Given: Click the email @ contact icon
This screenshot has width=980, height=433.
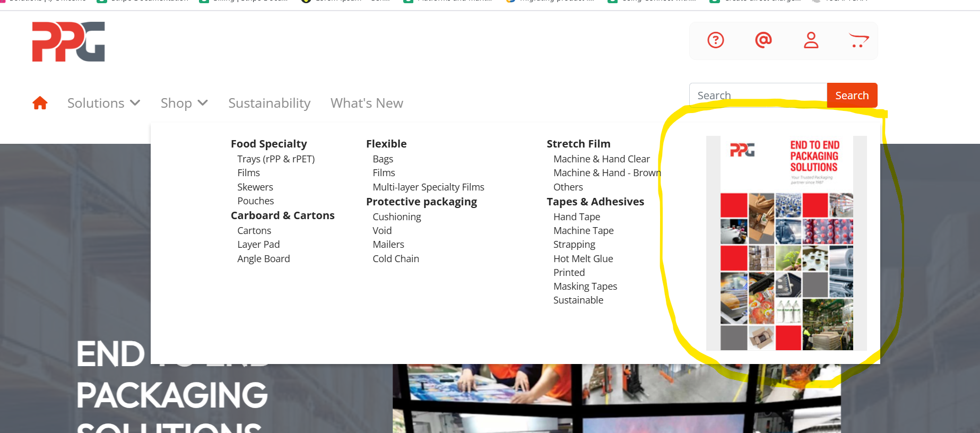Looking at the screenshot, I should click(x=763, y=40).
